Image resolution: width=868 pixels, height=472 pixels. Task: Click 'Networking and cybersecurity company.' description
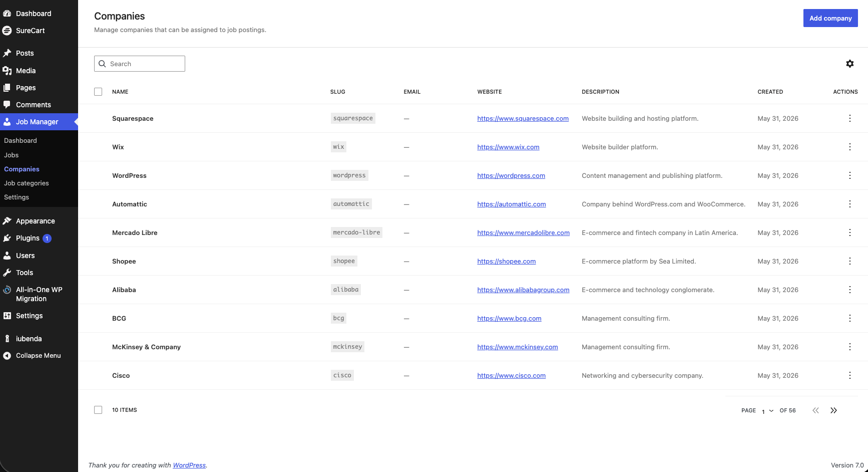tap(642, 375)
